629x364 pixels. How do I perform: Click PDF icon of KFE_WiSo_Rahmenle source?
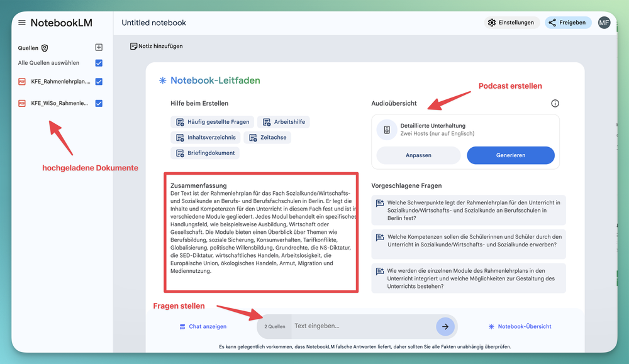coord(22,103)
